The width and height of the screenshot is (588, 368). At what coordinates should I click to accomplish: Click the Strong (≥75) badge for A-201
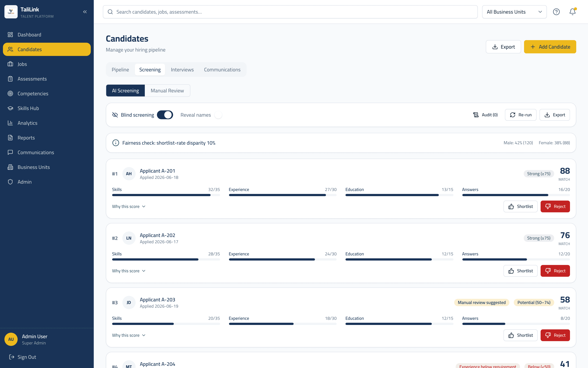click(x=539, y=174)
